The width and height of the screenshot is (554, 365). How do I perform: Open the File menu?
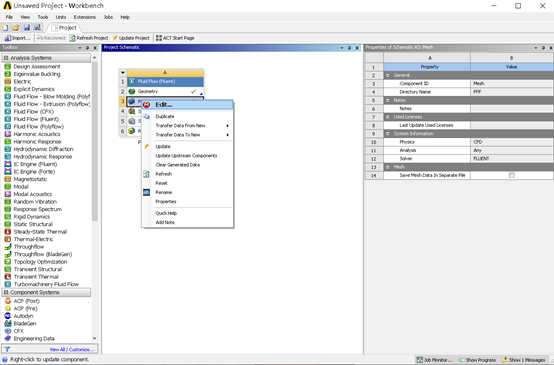click(9, 17)
